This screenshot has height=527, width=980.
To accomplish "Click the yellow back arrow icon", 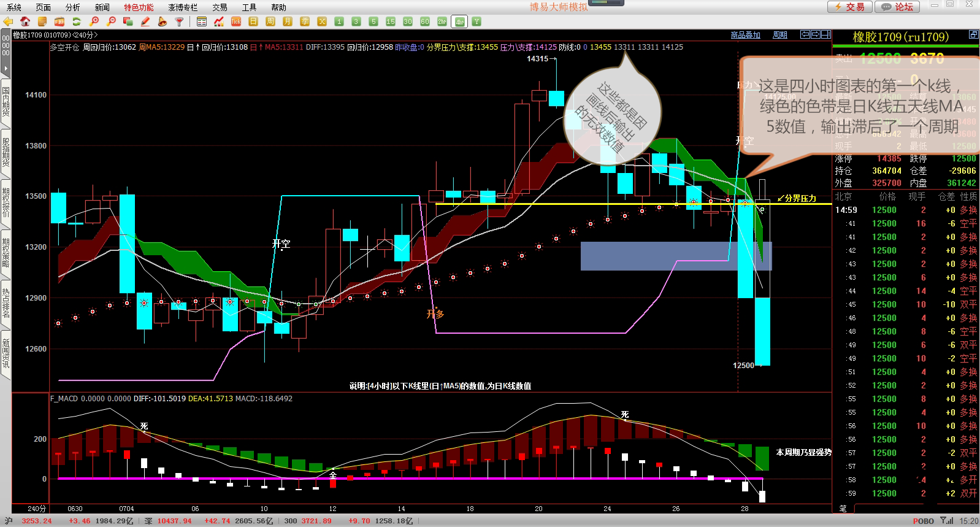I will click(x=8, y=21).
